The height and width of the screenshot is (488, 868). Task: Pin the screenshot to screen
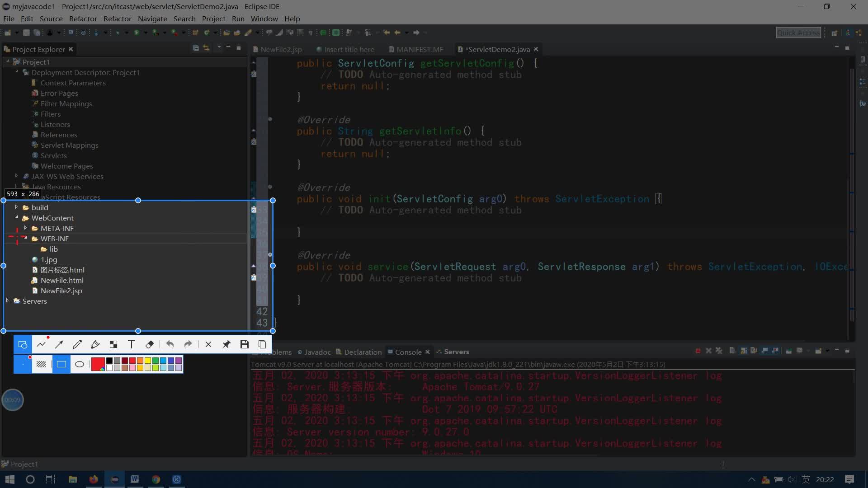pos(226,345)
